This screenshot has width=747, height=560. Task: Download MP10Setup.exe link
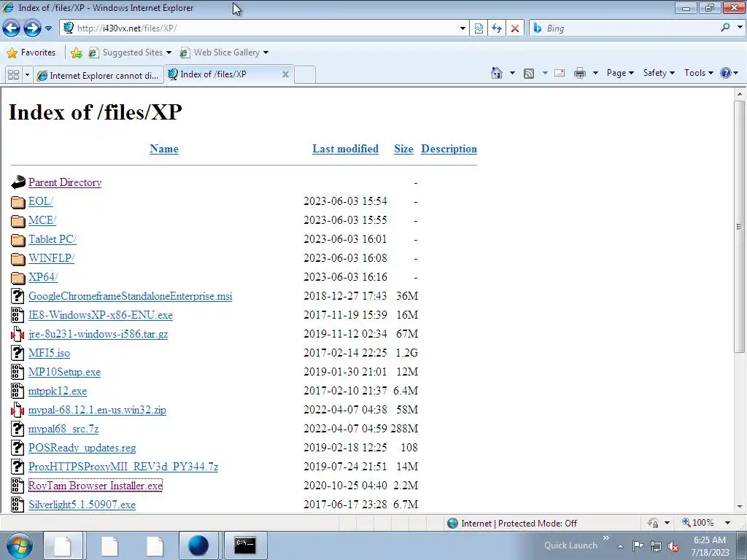64,372
